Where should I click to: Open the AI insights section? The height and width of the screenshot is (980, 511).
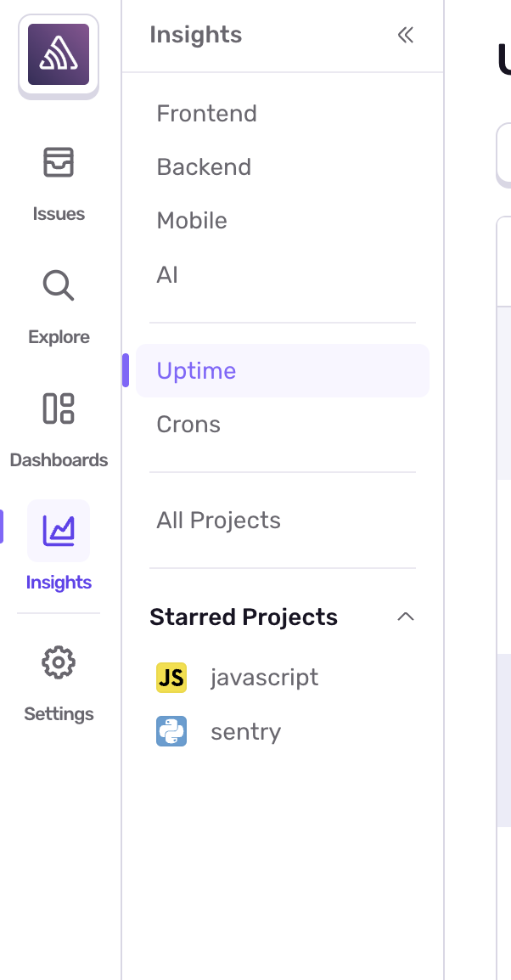pyautogui.click(x=167, y=275)
